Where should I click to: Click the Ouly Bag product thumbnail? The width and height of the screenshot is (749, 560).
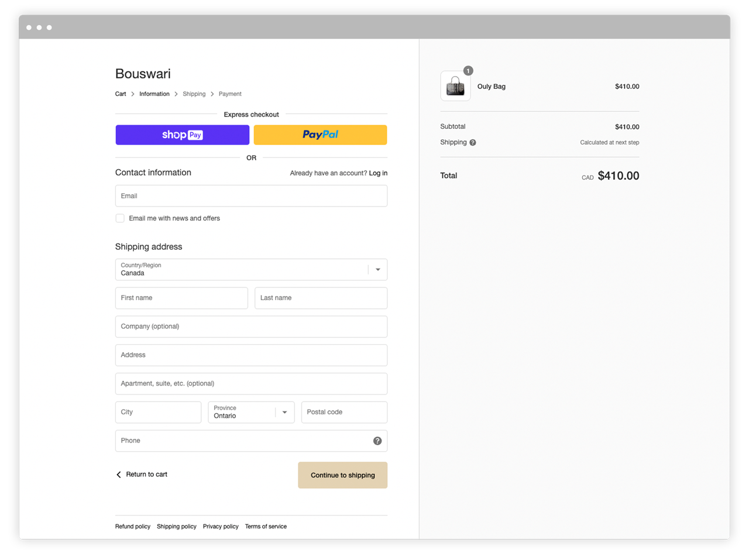pos(455,86)
